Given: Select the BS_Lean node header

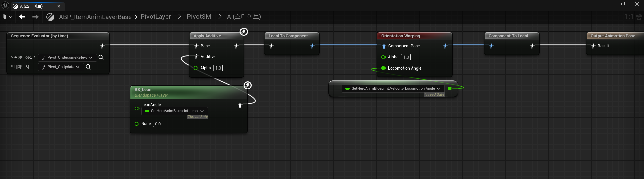Looking at the screenshot, I should coord(189,92).
